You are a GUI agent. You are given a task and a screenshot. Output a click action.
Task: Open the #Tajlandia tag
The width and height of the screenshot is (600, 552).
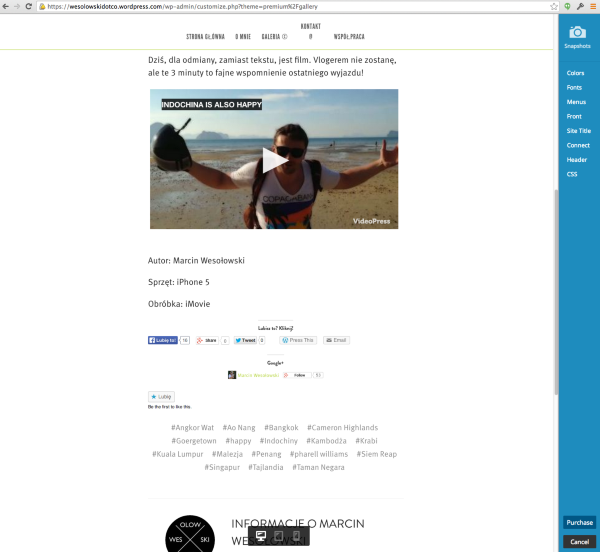[266, 467]
